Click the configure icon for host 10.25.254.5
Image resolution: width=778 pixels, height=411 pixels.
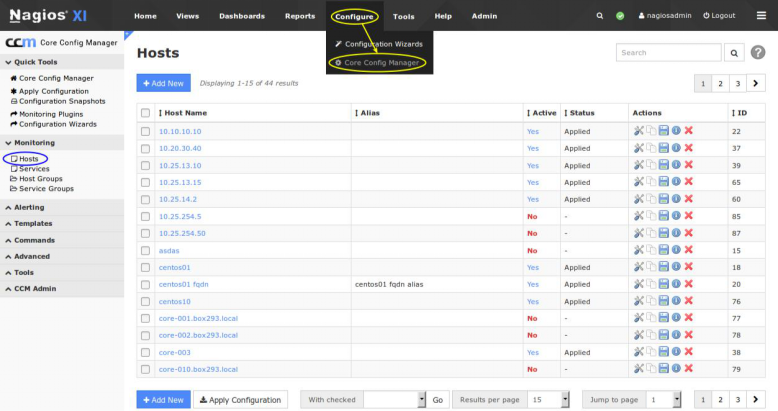coord(639,216)
